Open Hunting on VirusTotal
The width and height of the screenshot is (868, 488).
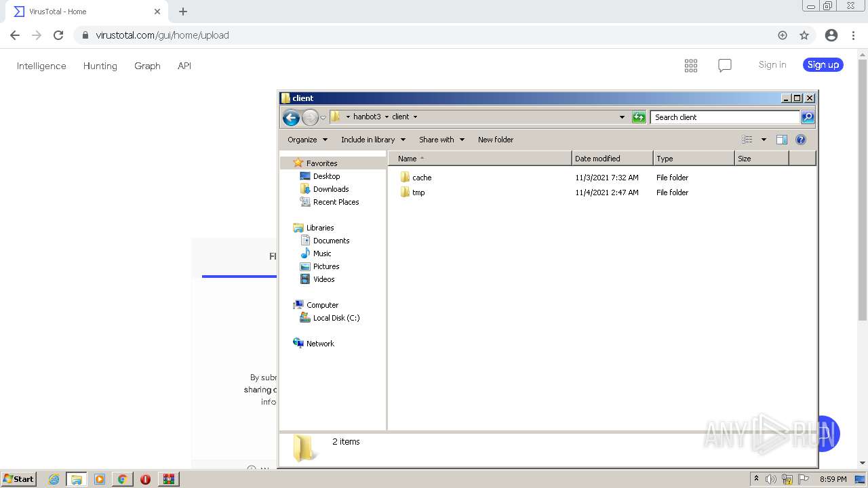click(100, 66)
